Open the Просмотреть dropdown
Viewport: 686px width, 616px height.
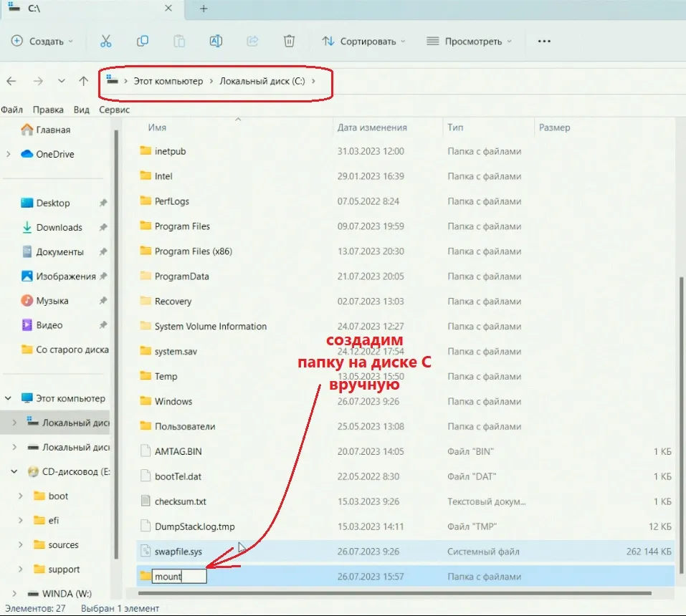pyautogui.click(x=469, y=41)
